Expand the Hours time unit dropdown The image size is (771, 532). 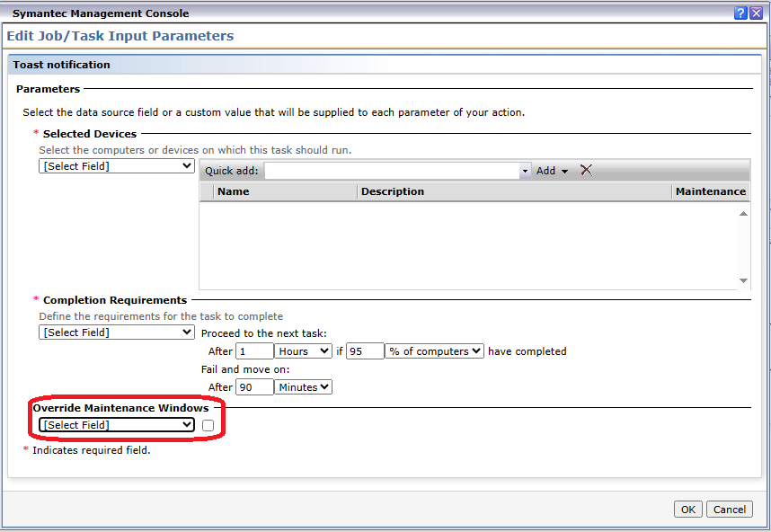(x=303, y=351)
